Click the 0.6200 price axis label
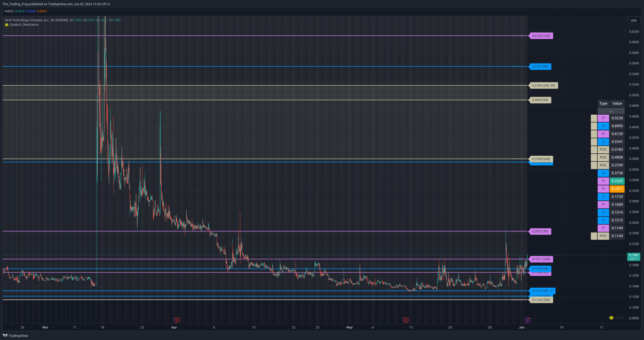The width and height of the screenshot is (644, 340). coord(634,31)
